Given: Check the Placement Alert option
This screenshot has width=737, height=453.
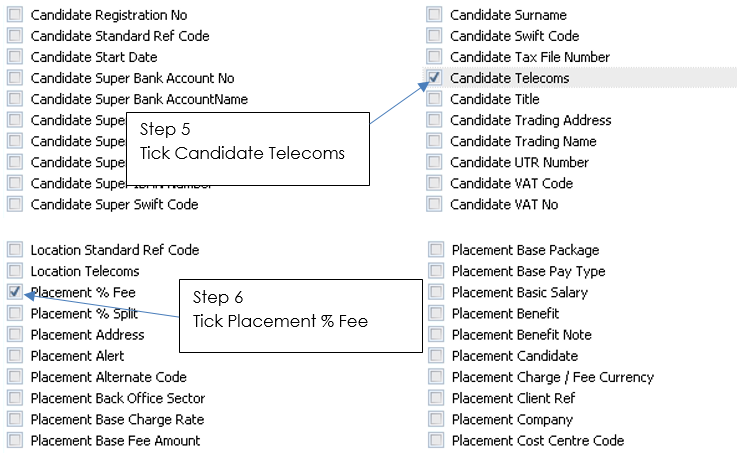Looking at the screenshot, I should coord(15,355).
